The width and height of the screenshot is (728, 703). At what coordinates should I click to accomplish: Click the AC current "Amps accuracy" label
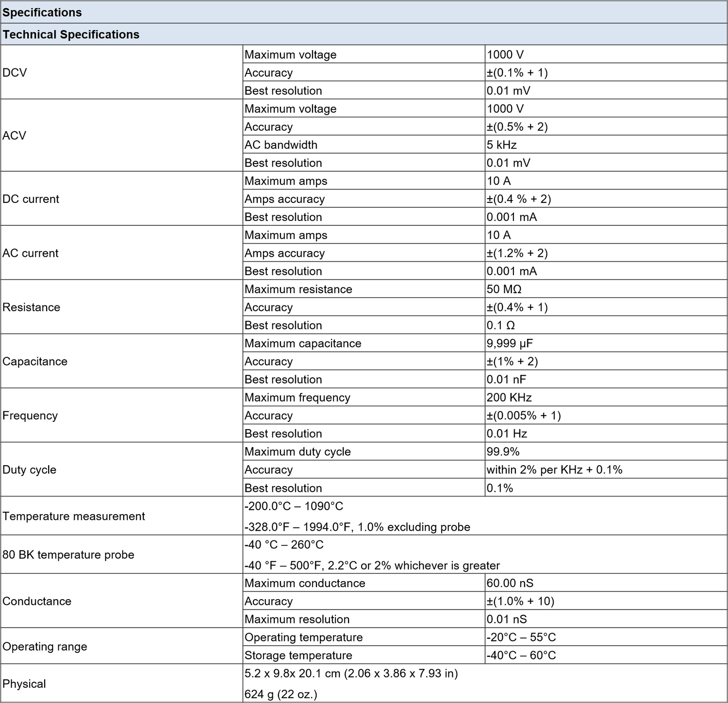(x=284, y=253)
